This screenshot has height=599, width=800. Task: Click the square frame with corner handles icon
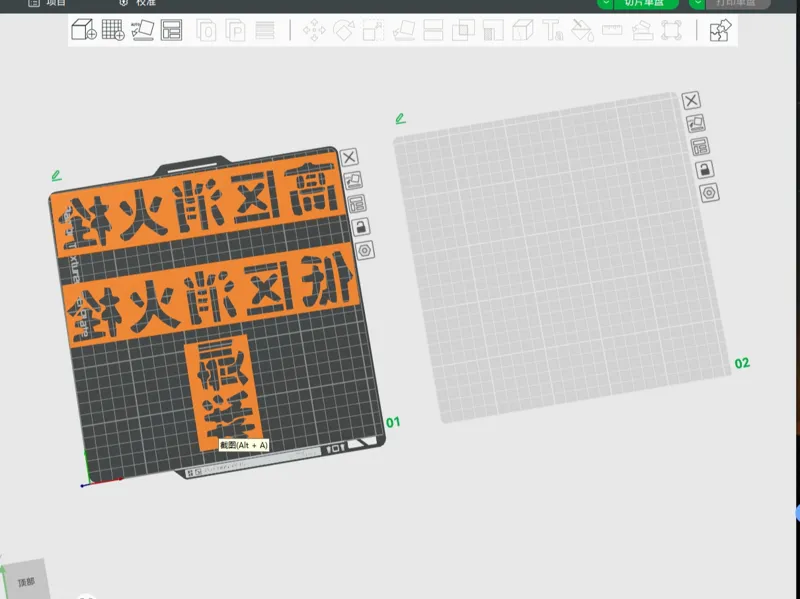(x=671, y=31)
